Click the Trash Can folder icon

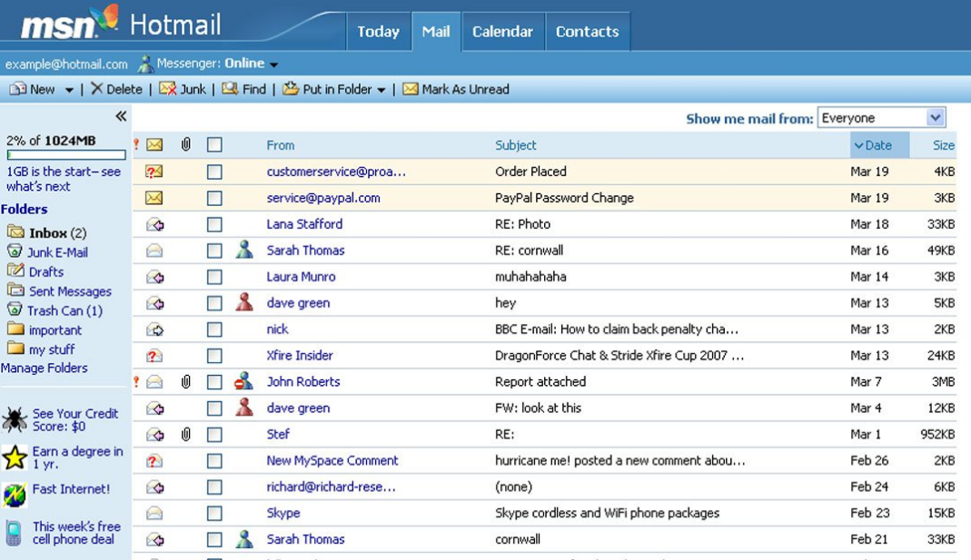pyautogui.click(x=15, y=310)
